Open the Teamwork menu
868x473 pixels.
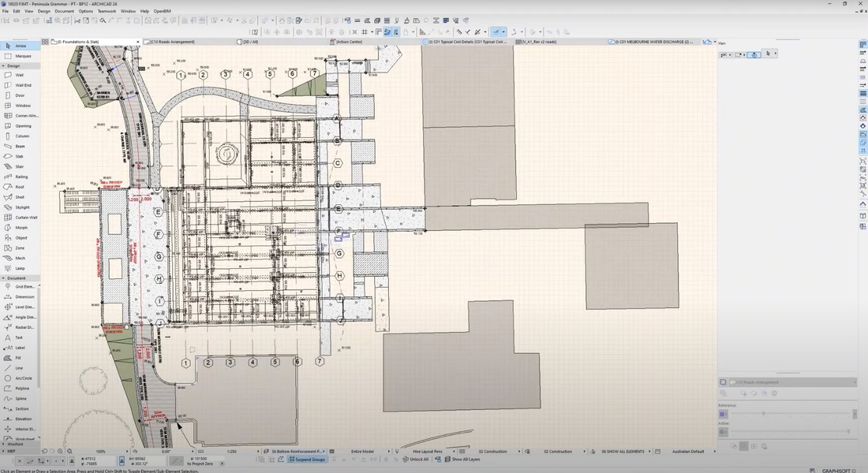[x=107, y=12]
